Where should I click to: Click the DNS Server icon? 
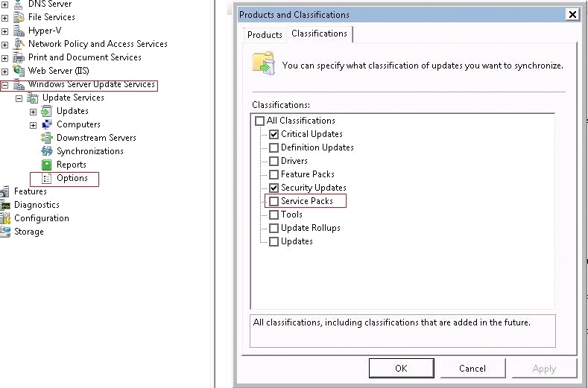pos(19,4)
